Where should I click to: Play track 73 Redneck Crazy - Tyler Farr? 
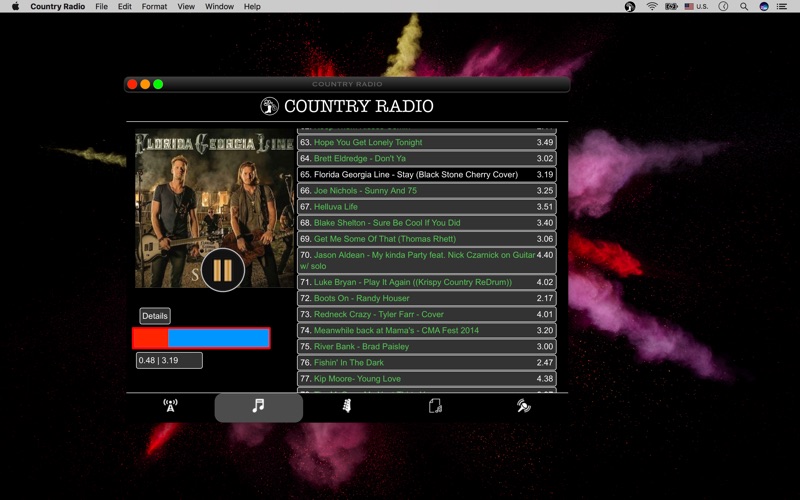(427, 314)
